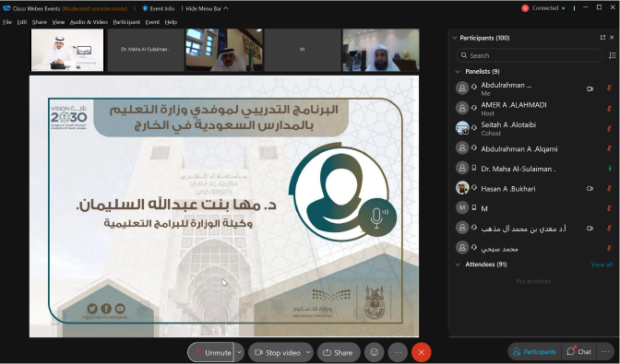Click the Twitter icon on the shared slide
The image size is (620, 364).
pyautogui.click(x=92, y=309)
